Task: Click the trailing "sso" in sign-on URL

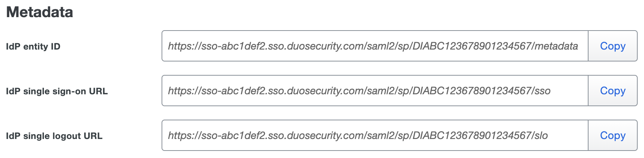Action: coord(542,91)
